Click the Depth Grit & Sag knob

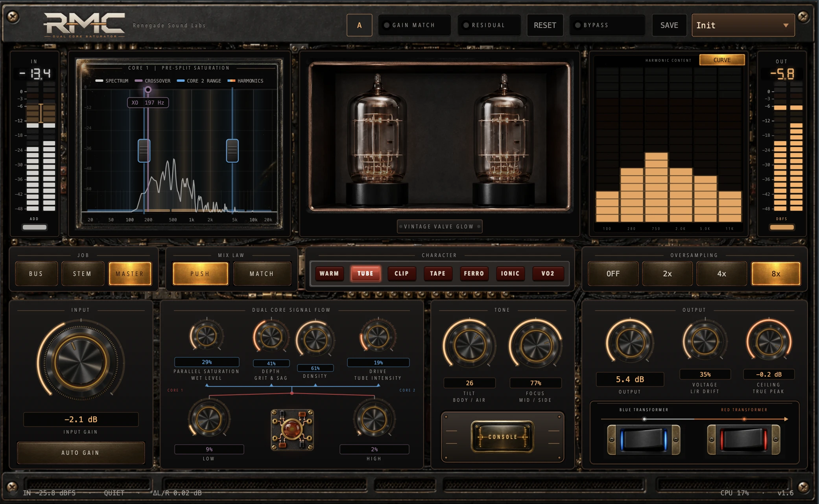271,337
